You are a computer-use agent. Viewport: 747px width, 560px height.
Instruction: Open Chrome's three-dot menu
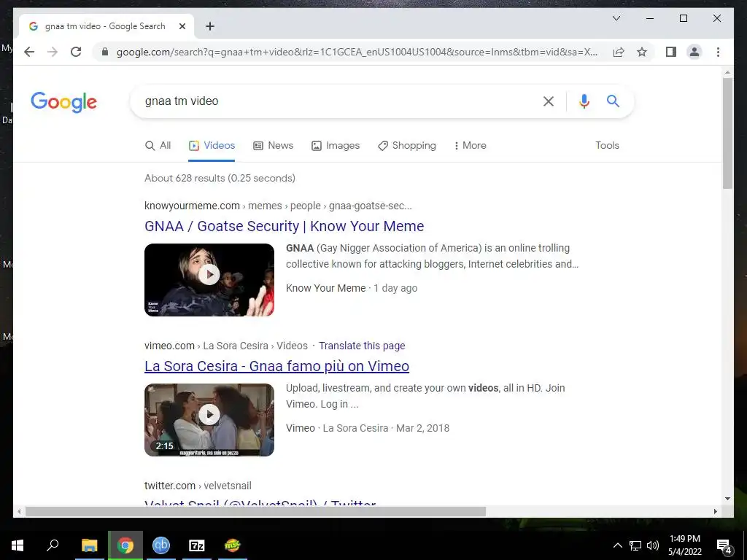(x=718, y=52)
